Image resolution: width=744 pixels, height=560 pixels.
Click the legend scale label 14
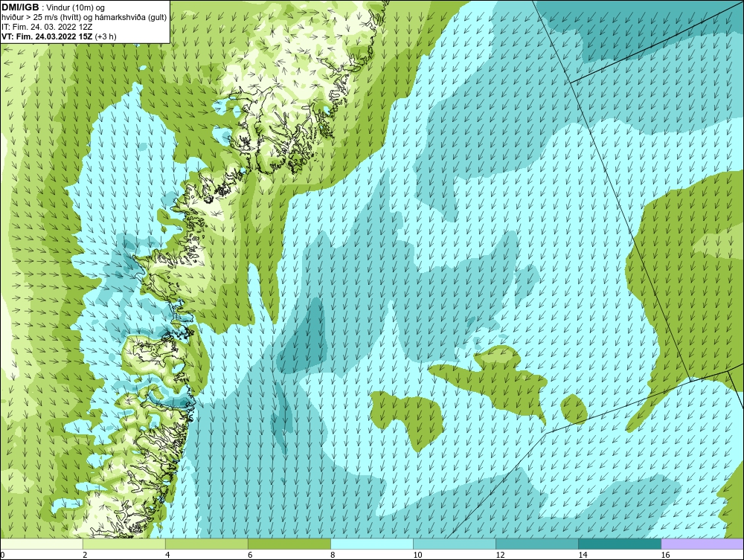pos(583,556)
